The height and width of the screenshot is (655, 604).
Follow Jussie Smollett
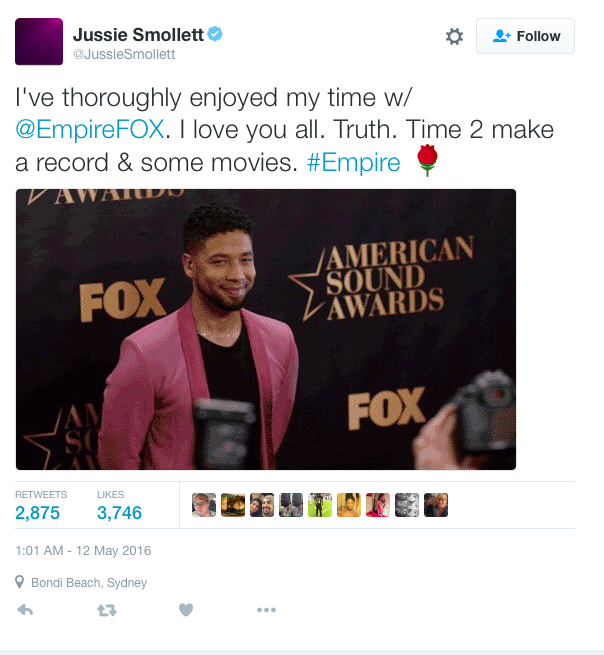pyautogui.click(x=525, y=36)
